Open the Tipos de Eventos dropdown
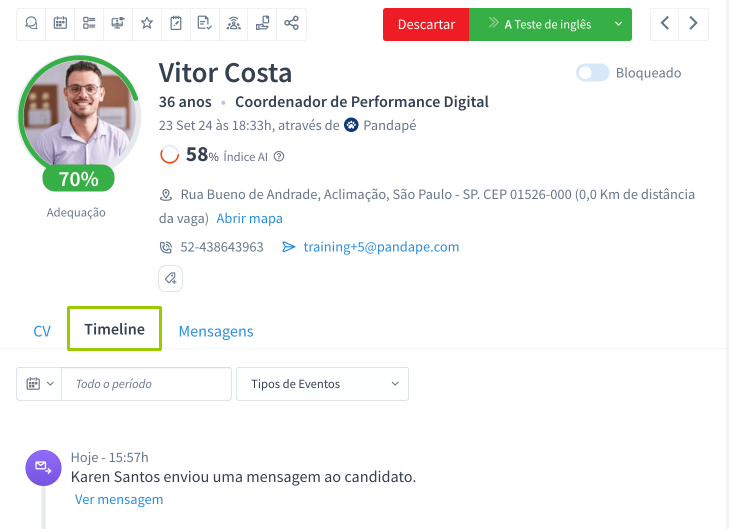729x529 pixels. [x=322, y=384]
